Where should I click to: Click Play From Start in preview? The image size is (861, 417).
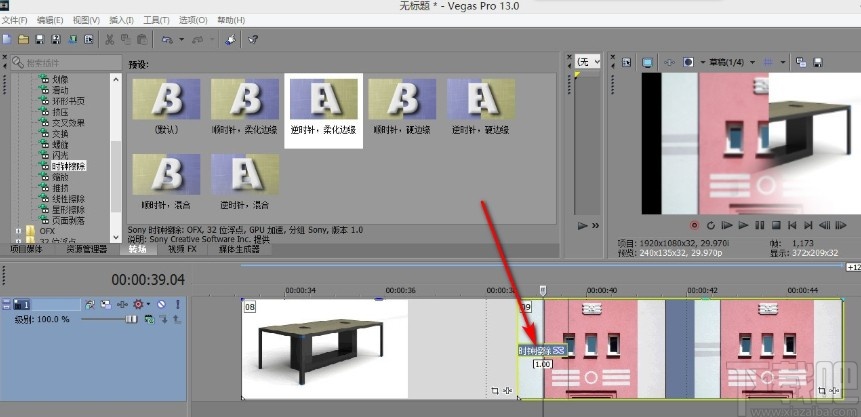coord(727,225)
